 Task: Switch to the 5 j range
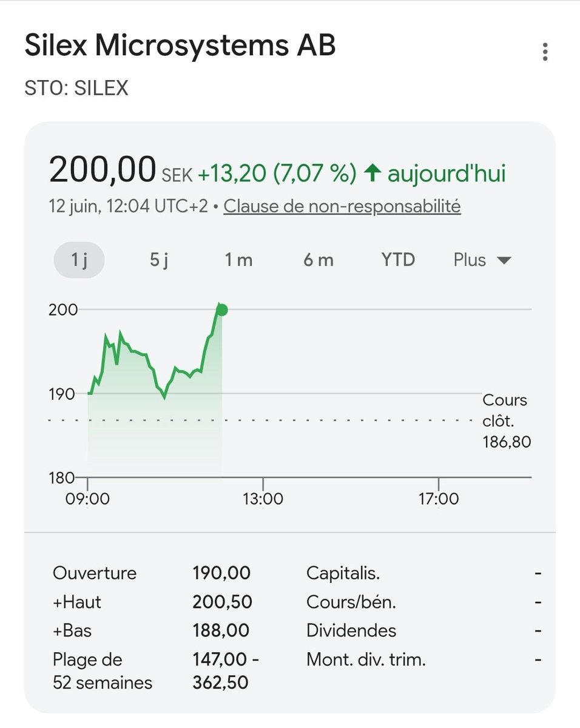pyautogui.click(x=159, y=260)
